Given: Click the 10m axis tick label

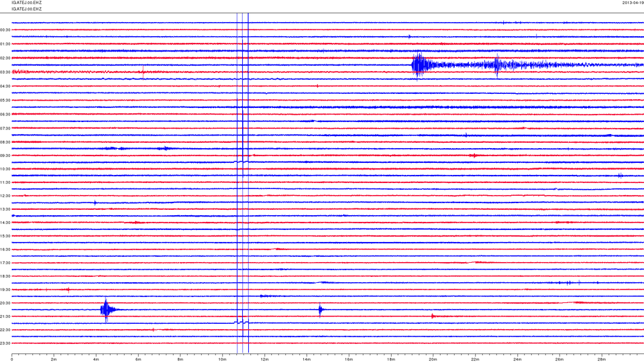Looking at the screenshot, I should click(x=222, y=359).
